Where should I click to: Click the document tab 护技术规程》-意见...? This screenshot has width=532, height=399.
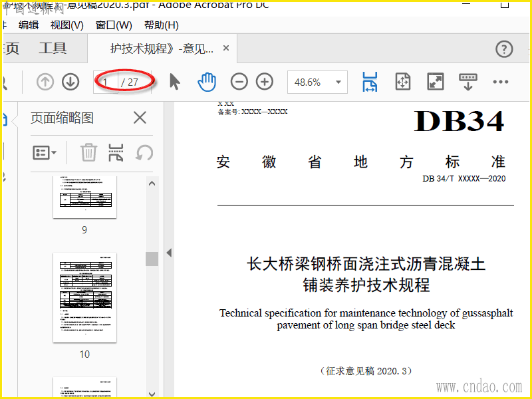click(162, 49)
